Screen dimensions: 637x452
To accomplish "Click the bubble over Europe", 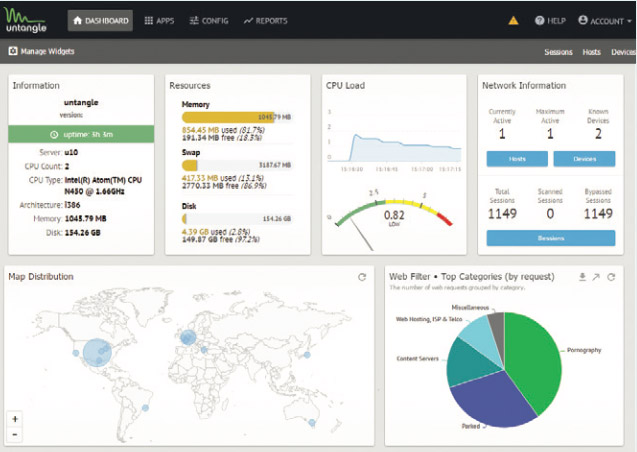I will click(188, 337).
